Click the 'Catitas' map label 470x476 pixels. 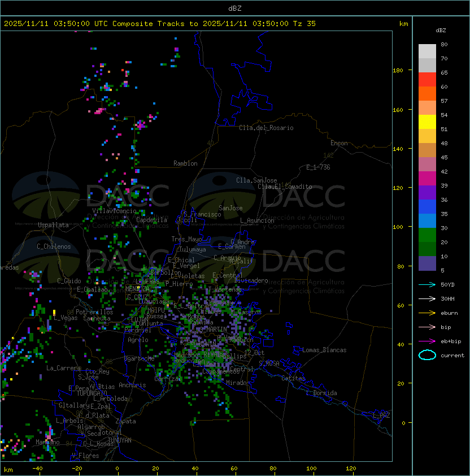(293, 378)
